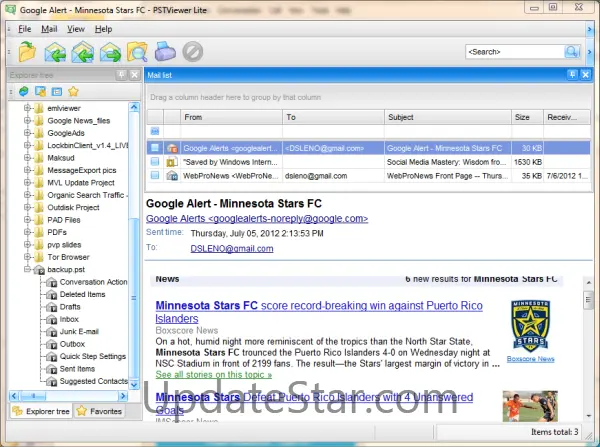Viewport: 600px width, 447px height.
Task: Click the Print toolbar icon
Action: click(166, 51)
